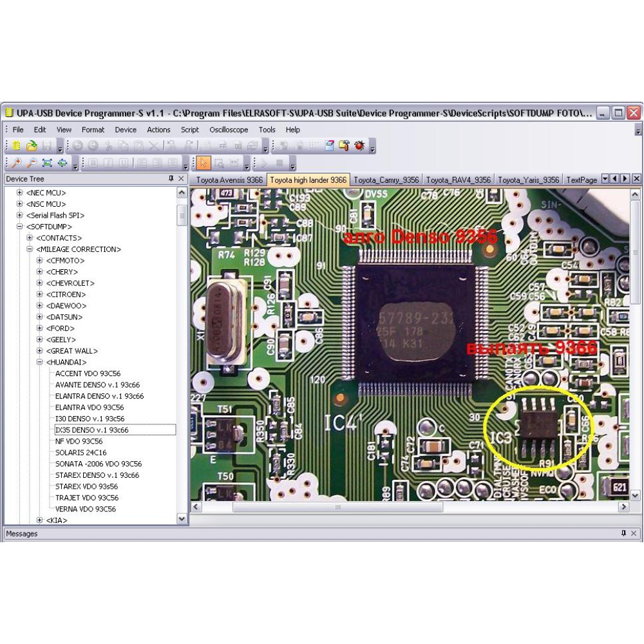The image size is (644, 644).
Task: Select ACCENT VDO 93C56 item
Action: [x=88, y=374]
